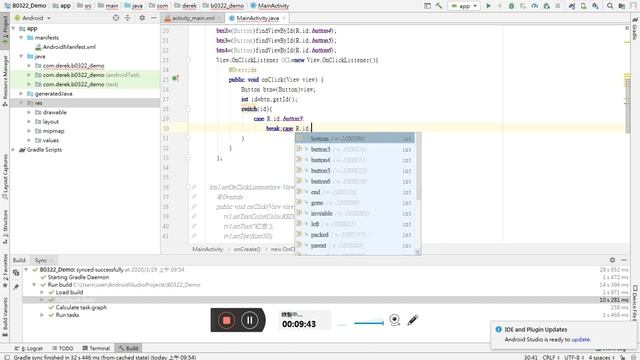Open the Gradle panel on right edge

point(635,29)
